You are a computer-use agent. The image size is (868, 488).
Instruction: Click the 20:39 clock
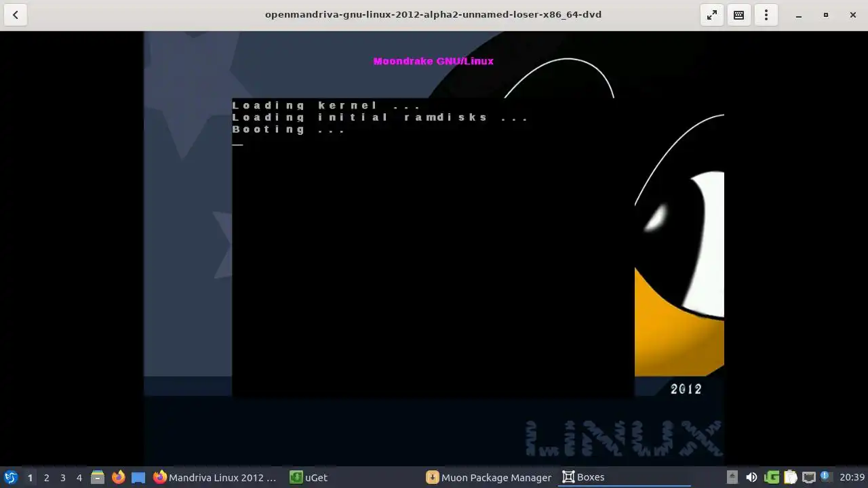[x=852, y=477]
